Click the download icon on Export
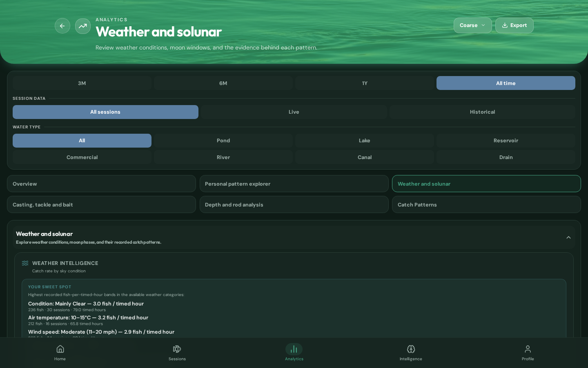This screenshot has width=588, height=368. pos(505,25)
